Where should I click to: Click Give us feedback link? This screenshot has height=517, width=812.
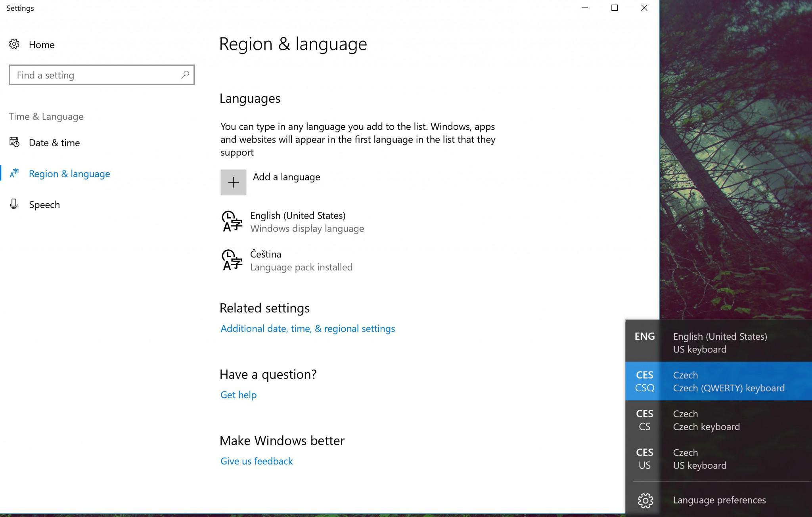point(256,460)
